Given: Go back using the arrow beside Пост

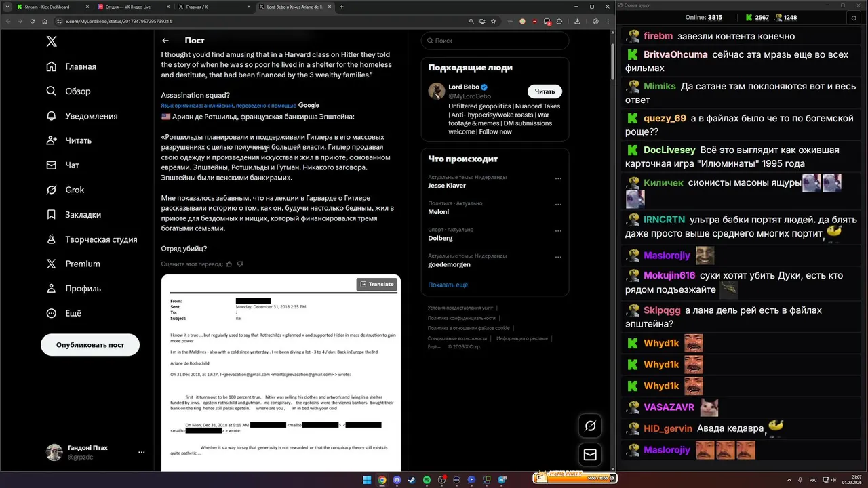Looking at the screenshot, I should click(165, 41).
